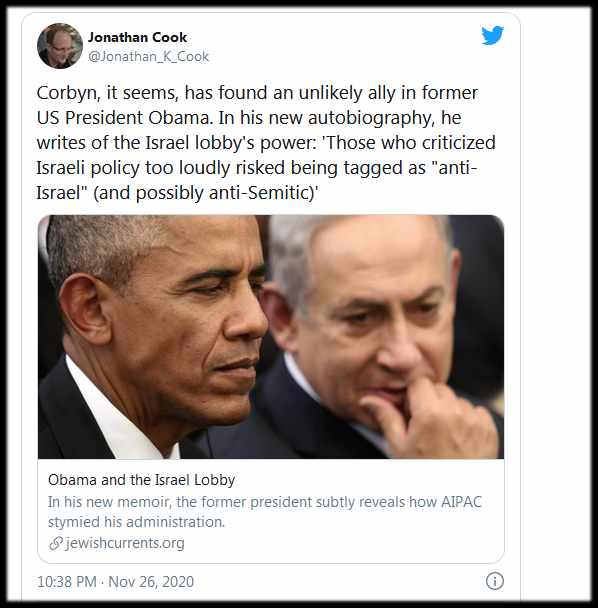The image size is (598, 608).
Task: Open the @Jonathan_K_Cook handle
Action: tap(149, 57)
